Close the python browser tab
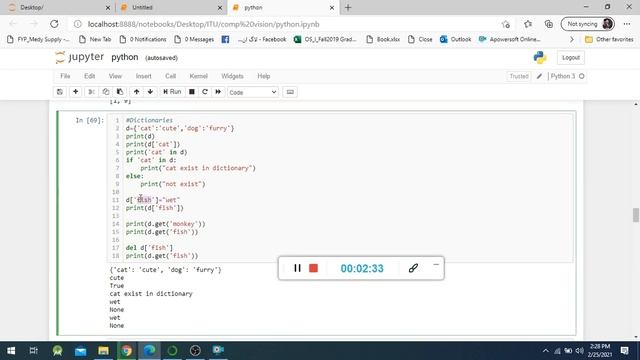 (332, 8)
